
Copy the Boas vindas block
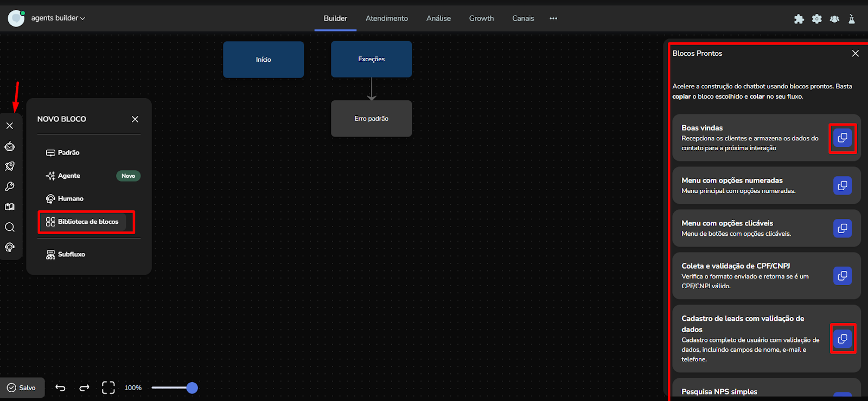click(843, 138)
